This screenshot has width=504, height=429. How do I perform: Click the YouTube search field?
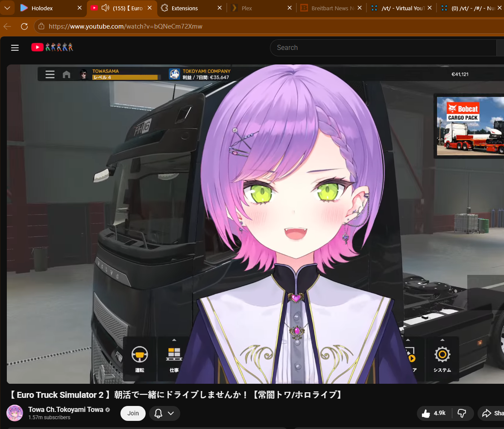[383, 47]
